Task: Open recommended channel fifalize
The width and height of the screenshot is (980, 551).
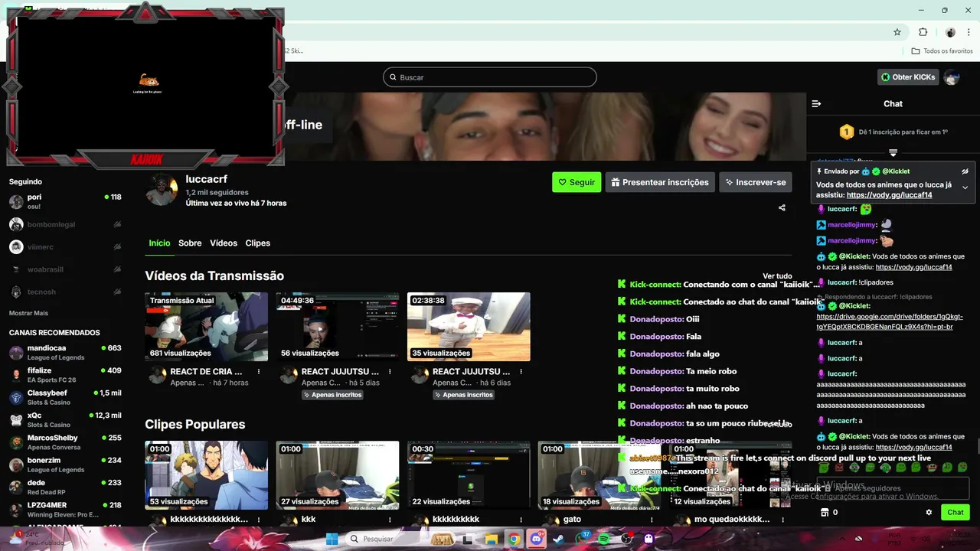Action: pyautogui.click(x=65, y=375)
